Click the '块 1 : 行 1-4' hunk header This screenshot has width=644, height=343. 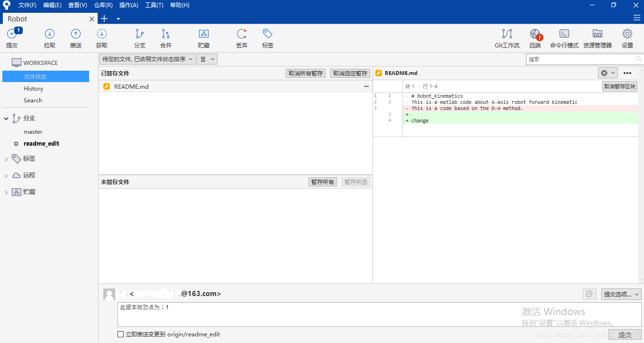(421, 86)
